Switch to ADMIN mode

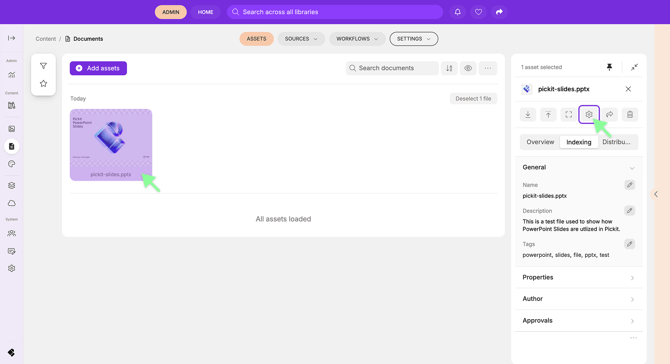[x=170, y=12]
